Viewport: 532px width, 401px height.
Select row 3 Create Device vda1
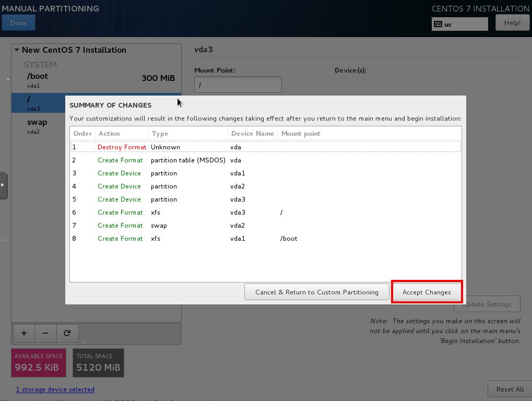point(266,173)
